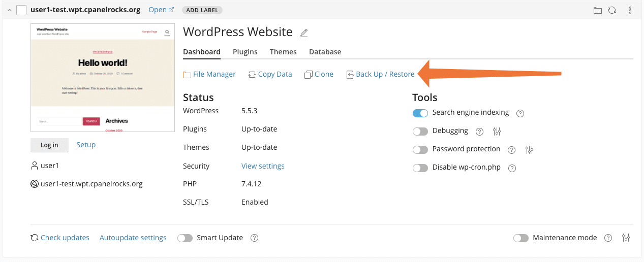Turn on Maintenance mode toggle
Screen dimensions: 644x262
[x=521, y=238]
